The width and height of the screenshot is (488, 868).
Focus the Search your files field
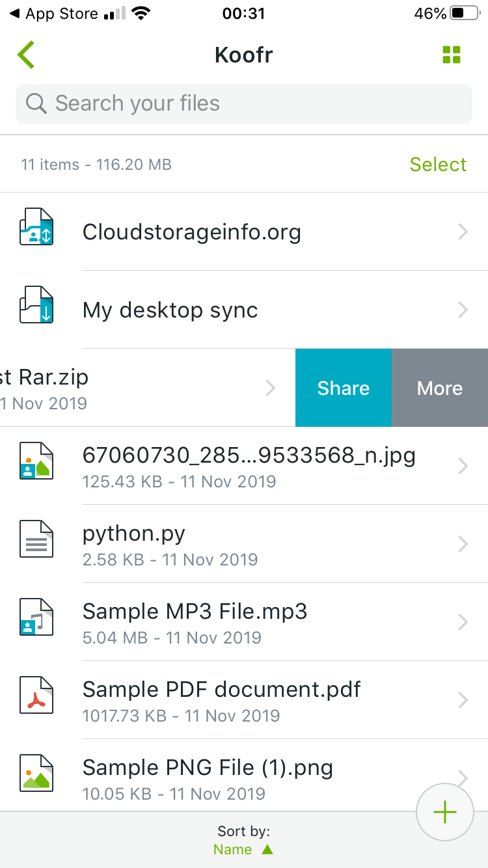click(244, 103)
